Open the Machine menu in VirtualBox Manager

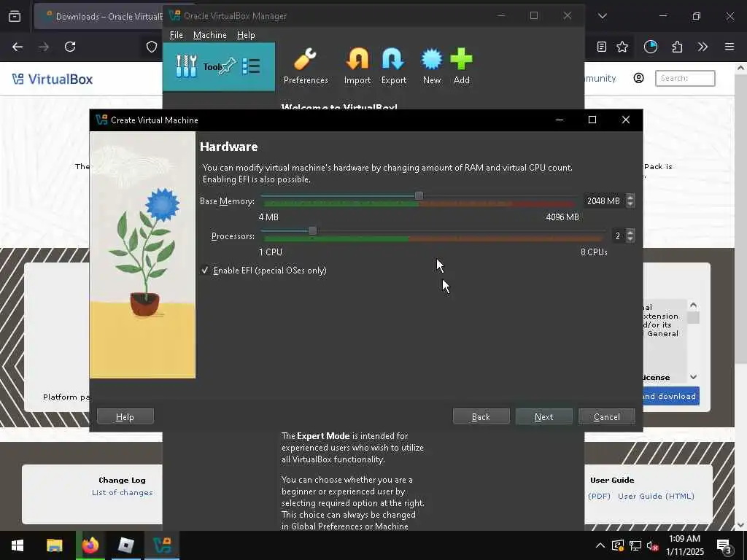click(209, 35)
